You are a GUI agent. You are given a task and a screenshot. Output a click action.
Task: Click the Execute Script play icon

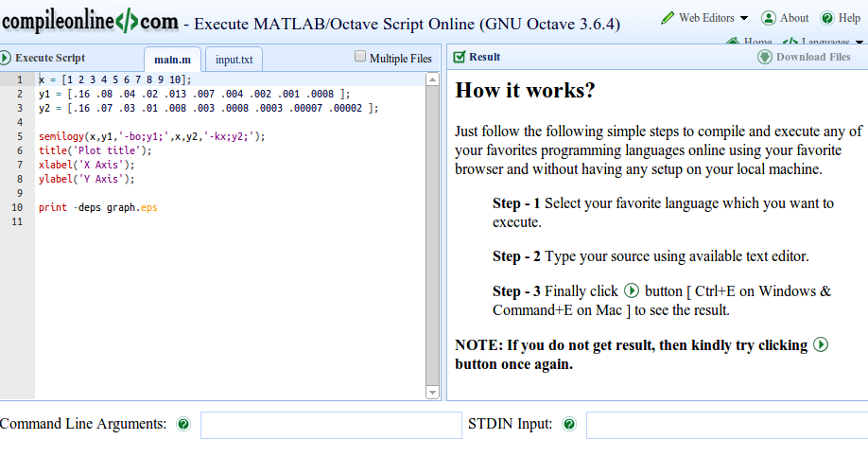pos(5,58)
